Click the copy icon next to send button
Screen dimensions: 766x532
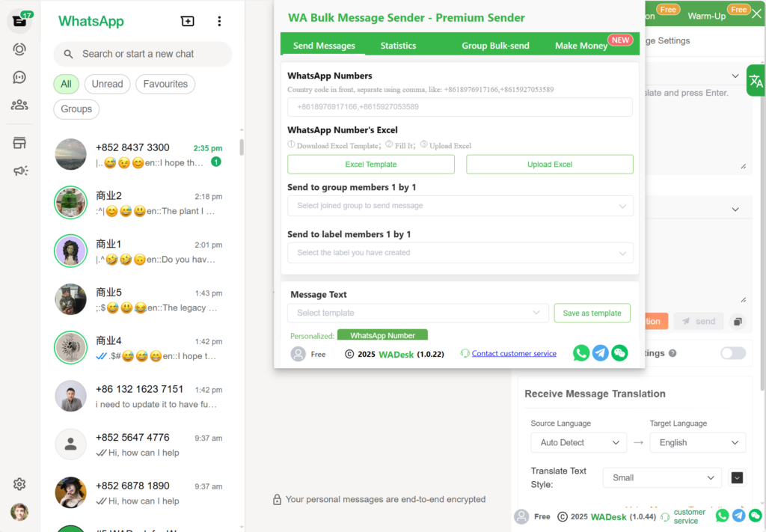[x=738, y=322]
